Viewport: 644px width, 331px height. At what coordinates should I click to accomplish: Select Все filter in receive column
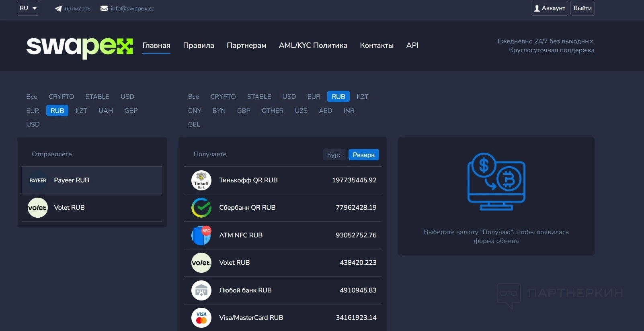(193, 96)
